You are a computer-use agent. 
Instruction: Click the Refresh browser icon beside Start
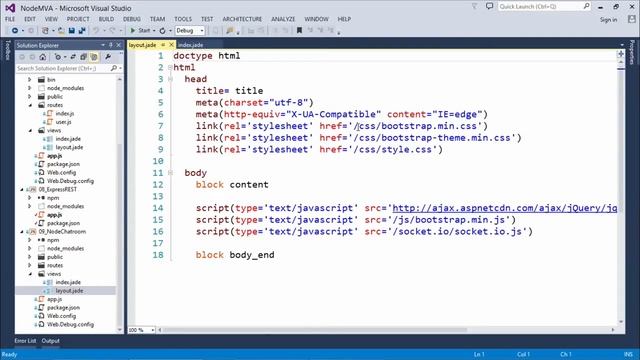click(x=162, y=31)
